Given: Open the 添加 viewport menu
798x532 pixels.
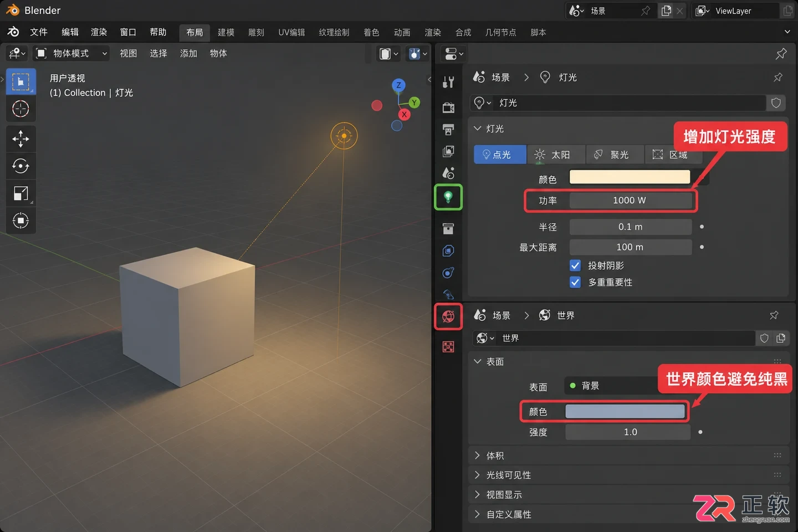Looking at the screenshot, I should click(188, 53).
